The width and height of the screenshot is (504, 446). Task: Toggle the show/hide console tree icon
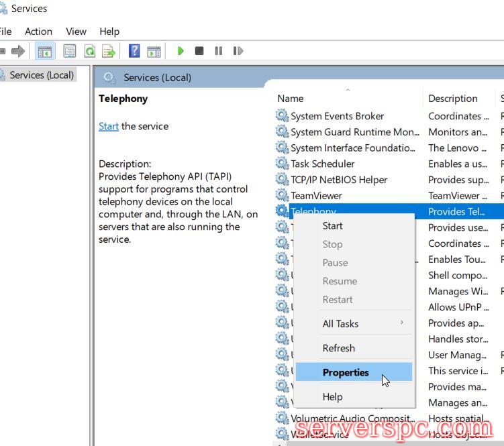point(45,51)
